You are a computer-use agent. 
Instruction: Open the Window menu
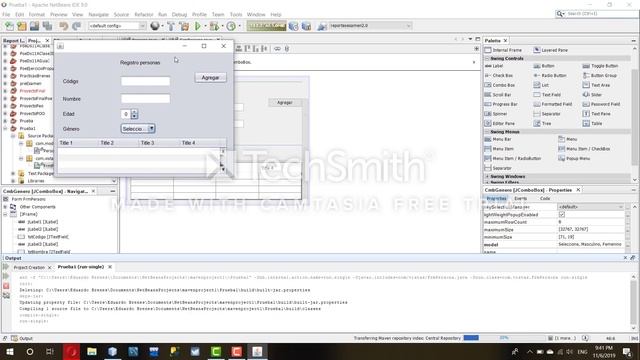(x=256, y=14)
